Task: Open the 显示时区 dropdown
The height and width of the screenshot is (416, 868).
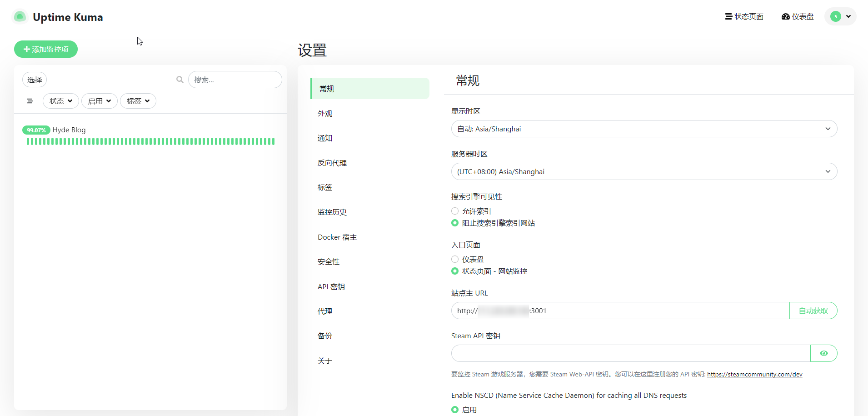Action: coord(644,129)
